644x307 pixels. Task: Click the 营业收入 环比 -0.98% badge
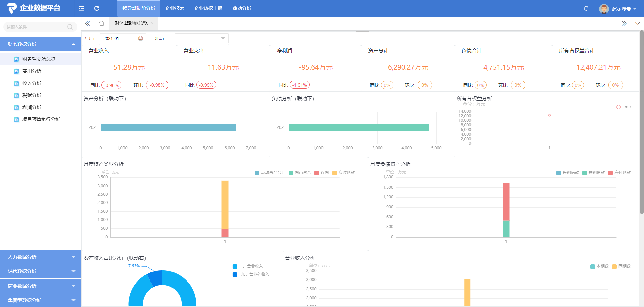coord(157,85)
